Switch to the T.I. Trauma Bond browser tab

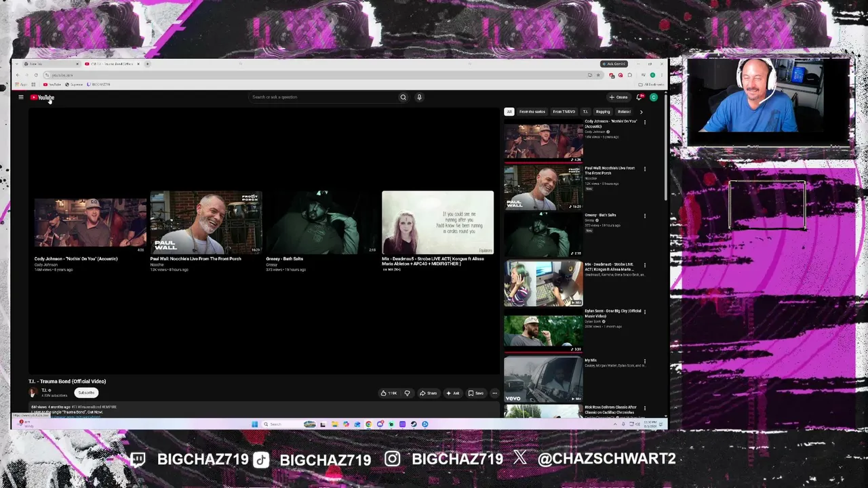click(112, 64)
